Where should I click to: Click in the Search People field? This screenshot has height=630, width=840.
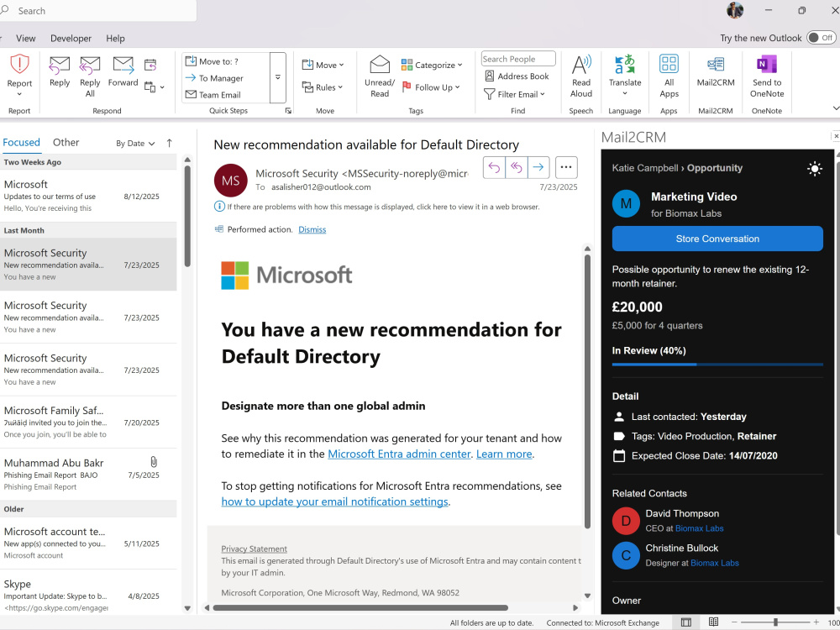pyautogui.click(x=518, y=59)
